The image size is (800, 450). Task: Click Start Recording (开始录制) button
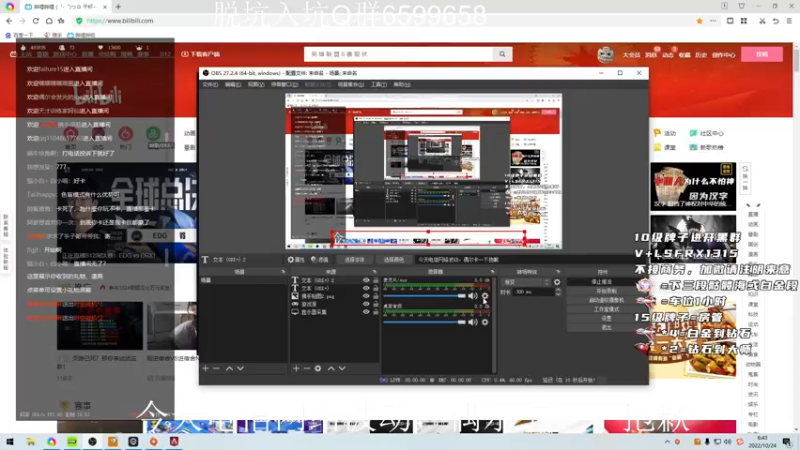(x=606, y=291)
